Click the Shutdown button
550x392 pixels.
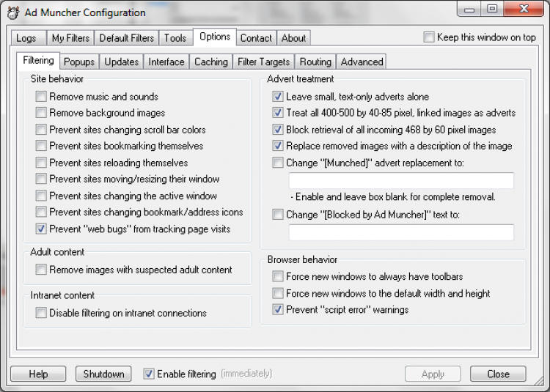pyautogui.click(x=103, y=374)
